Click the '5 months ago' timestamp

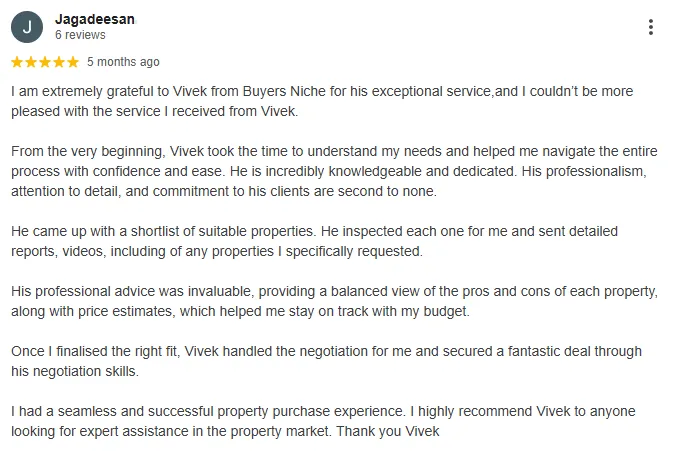point(123,62)
